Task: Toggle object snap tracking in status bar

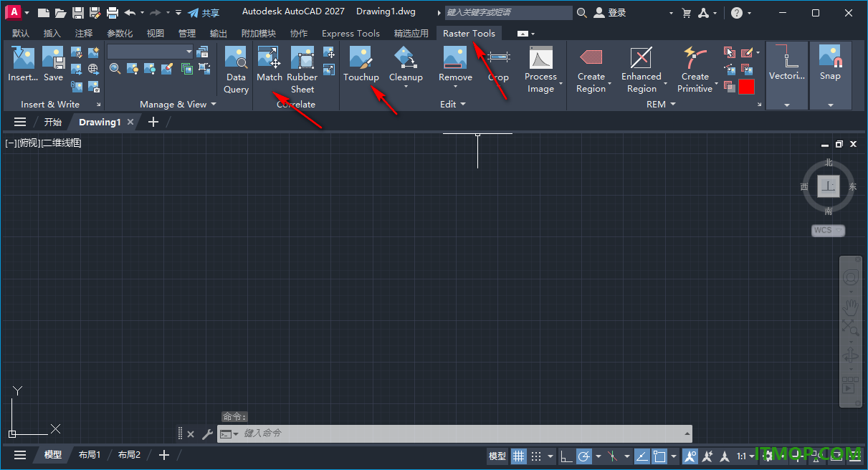Action: click(x=642, y=456)
